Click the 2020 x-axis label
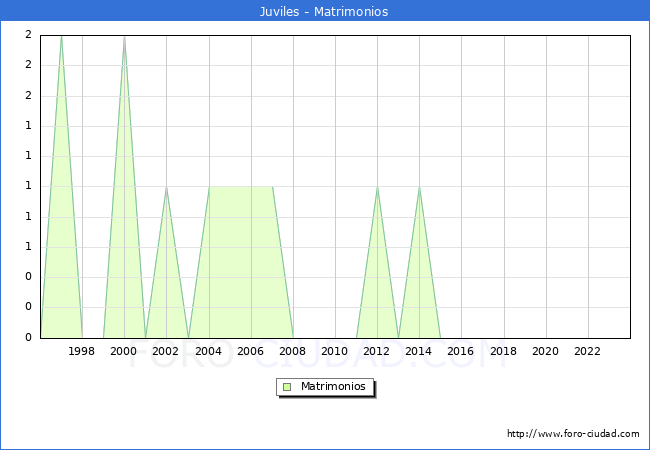650x450 pixels. click(546, 351)
